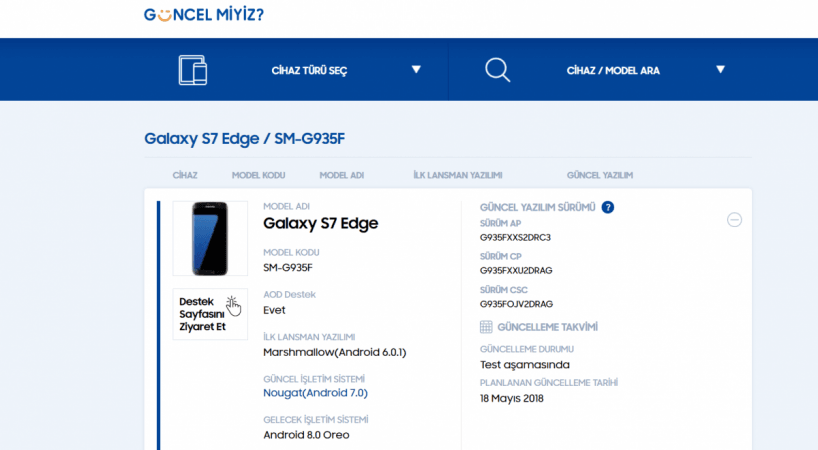Viewport: 818px width, 450px height.
Task: Select the İlk Lansman Yazılımı column header
Action: coord(458,175)
